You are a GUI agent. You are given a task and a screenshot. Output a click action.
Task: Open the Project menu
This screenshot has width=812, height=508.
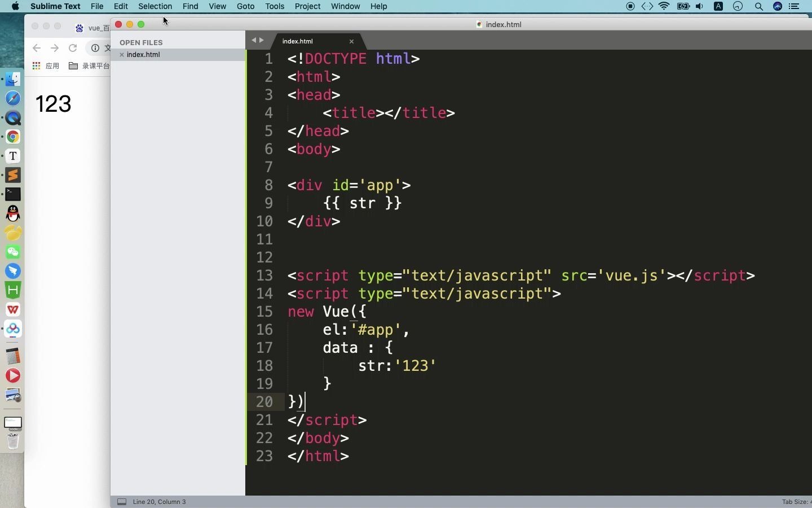308,6
